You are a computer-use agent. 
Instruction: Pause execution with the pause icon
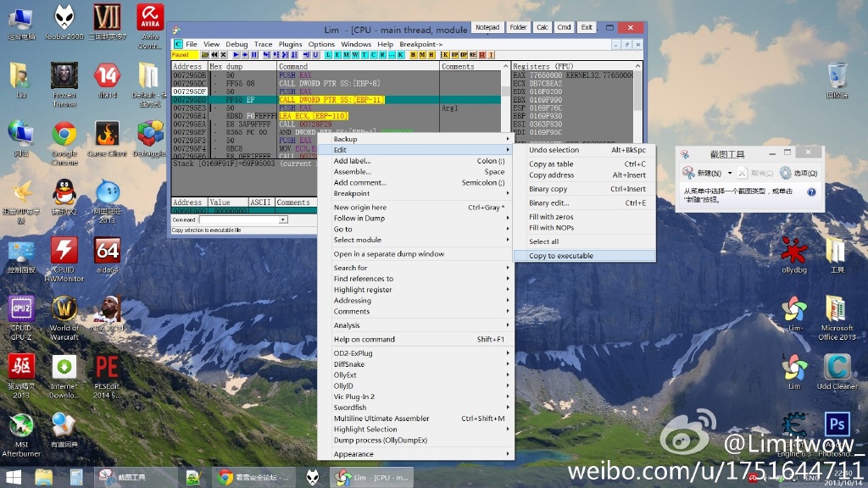coord(254,55)
